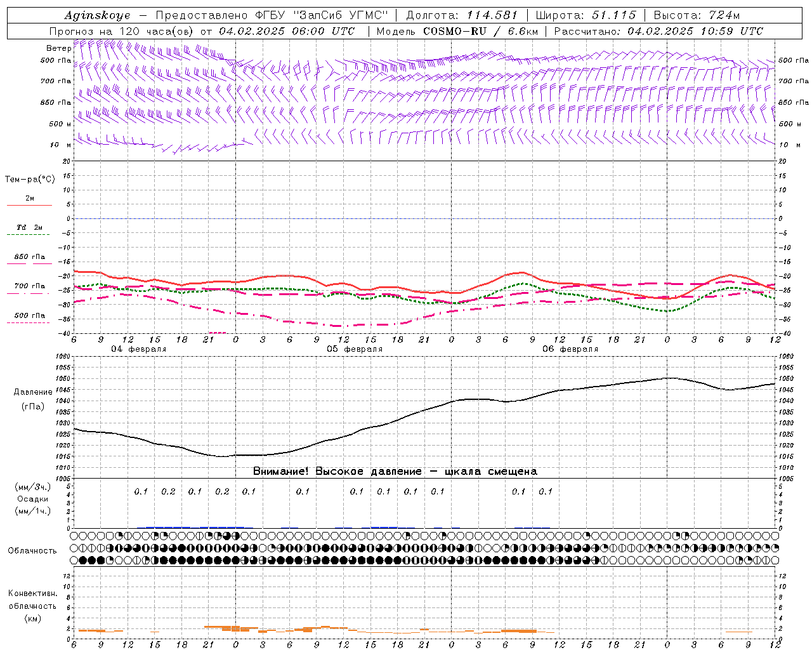
Task: Click the latitude value Широта: 51.115
Action: 586,15
